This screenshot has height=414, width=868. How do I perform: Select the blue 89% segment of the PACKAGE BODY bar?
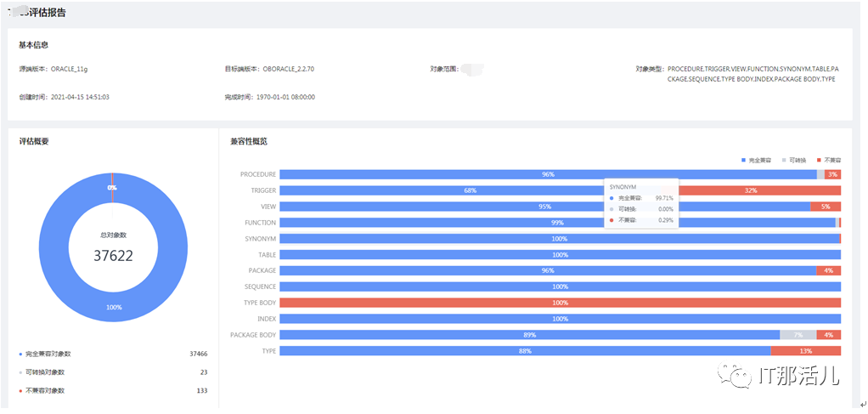tap(530, 335)
